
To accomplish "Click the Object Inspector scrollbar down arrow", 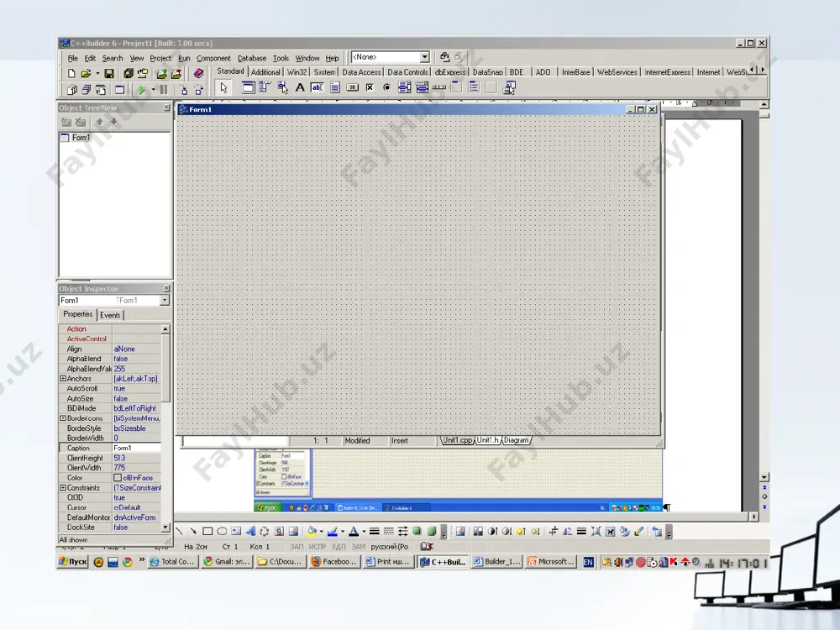I will (165, 528).
